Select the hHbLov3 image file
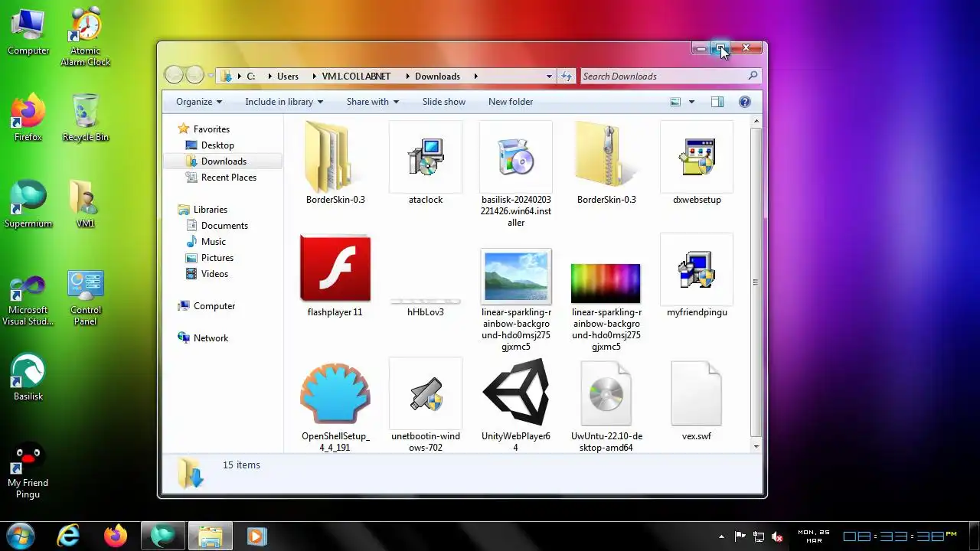980x551 pixels. (426, 306)
